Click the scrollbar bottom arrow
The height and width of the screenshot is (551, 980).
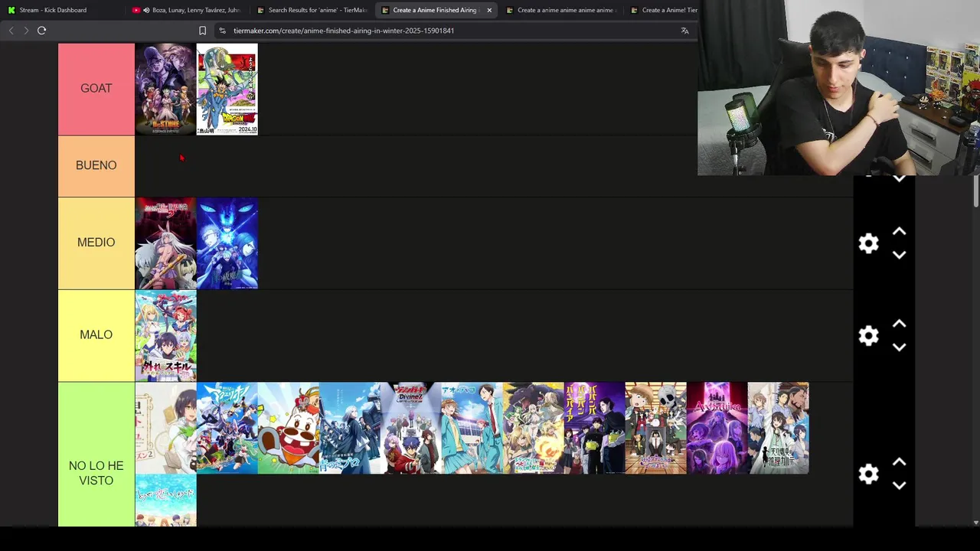(975, 523)
